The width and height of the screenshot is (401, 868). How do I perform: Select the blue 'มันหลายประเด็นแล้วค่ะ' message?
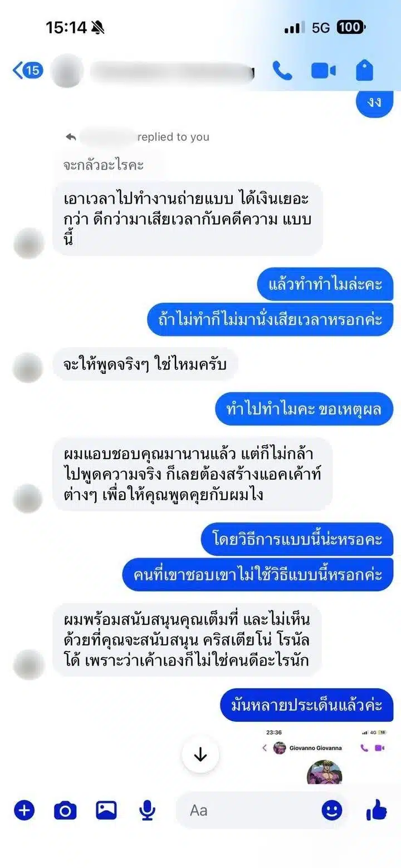pos(306,705)
